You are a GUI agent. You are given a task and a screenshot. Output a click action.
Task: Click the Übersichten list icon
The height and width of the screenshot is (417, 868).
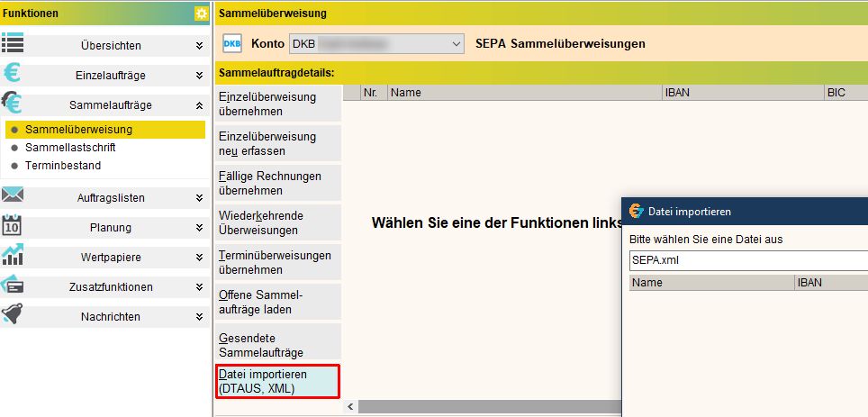coord(14,44)
